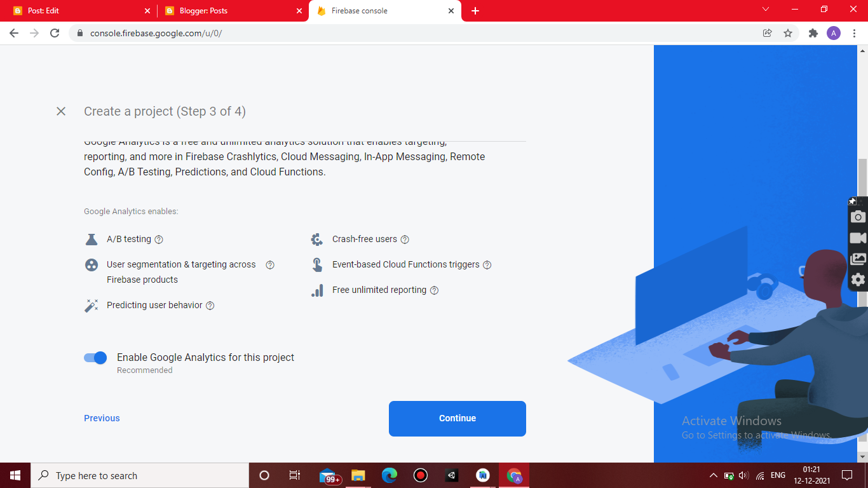Reload the current page

pos(55,33)
